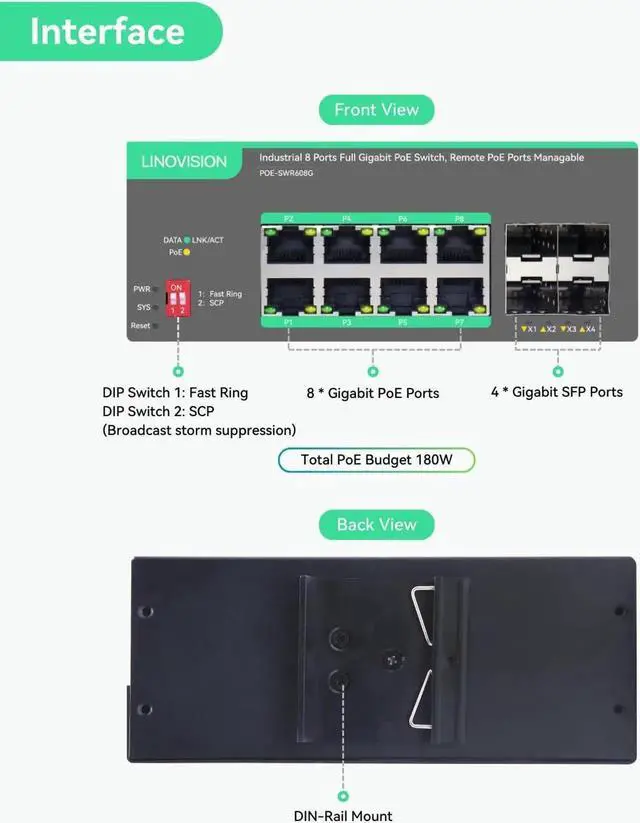The image size is (640, 823).
Task: Click the Total PoE Budget 180W badge
Action: [x=376, y=460]
